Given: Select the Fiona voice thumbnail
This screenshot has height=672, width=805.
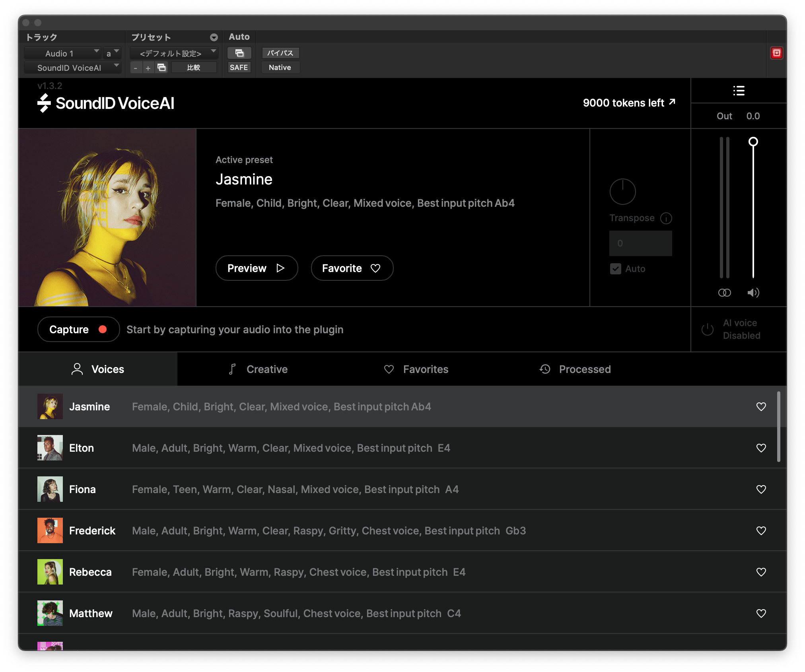Looking at the screenshot, I should [50, 489].
